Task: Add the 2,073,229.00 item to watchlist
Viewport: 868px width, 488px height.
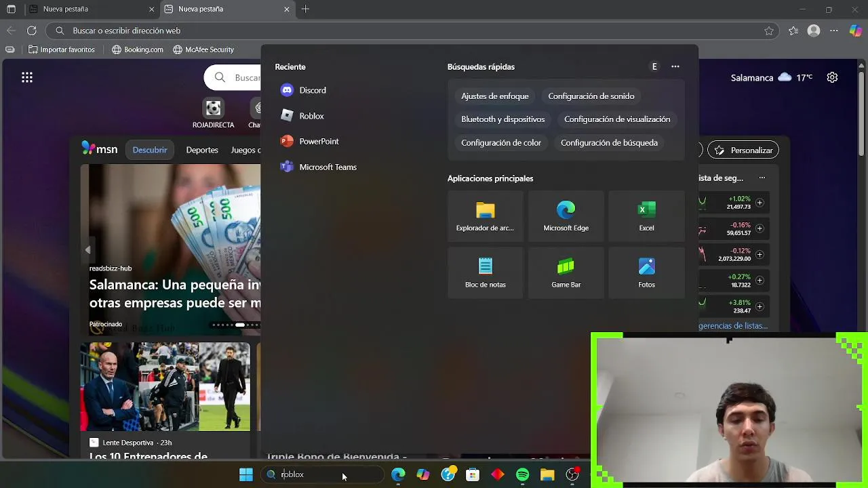Action: point(759,254)
